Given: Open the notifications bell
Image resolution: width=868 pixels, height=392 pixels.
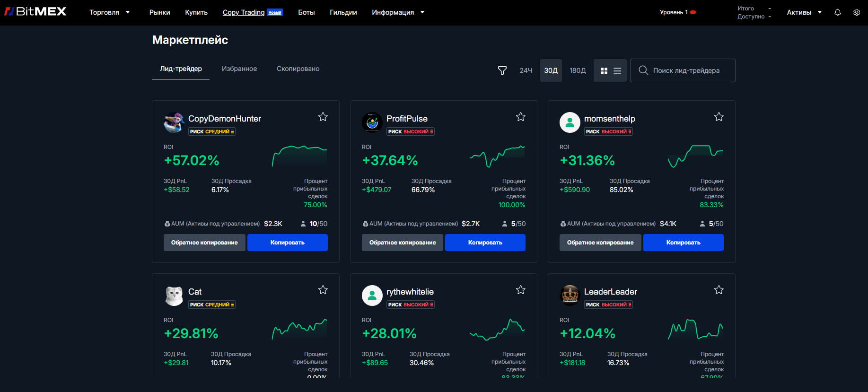Looking at the screenshot, I should coord(838,12).
